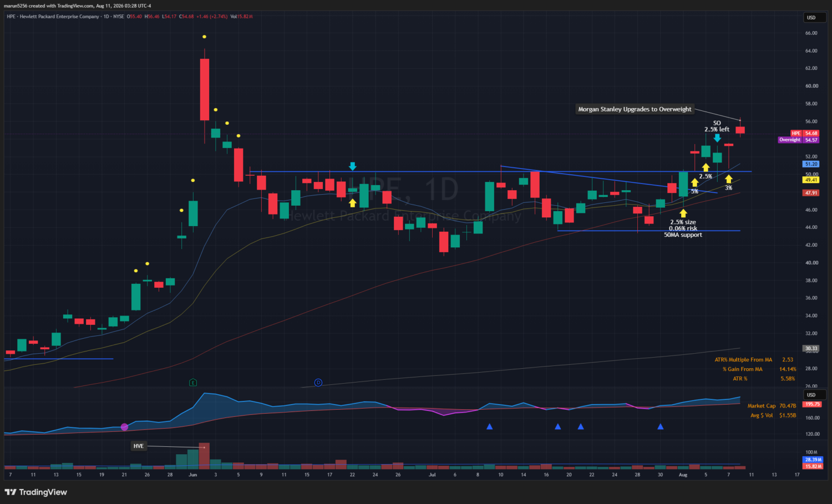
Task: Click the symbol title 'Hewlett Packard Enterprise Company'
Action: 59,17
